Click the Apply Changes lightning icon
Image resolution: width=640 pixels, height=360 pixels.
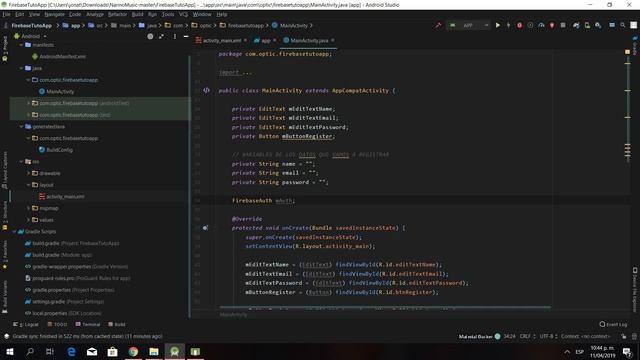(508, 25)
